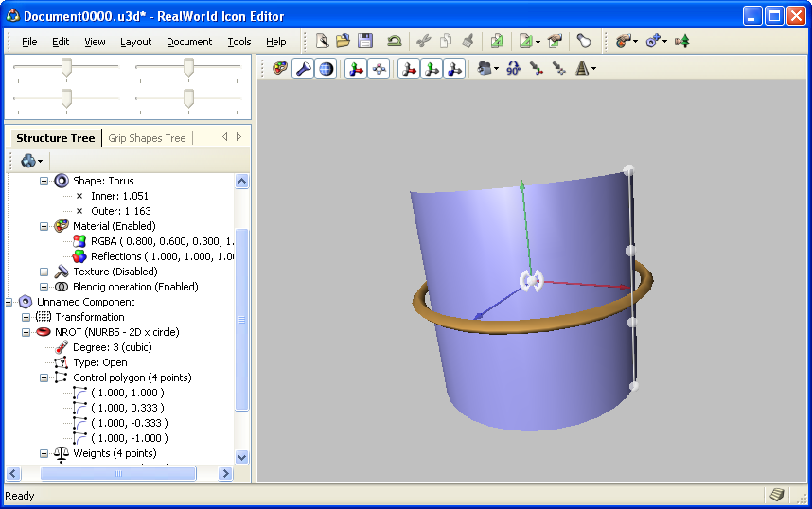Screen dimensions: 812x509
Task: Open the Document menu
Action: [x=189, y=42]
